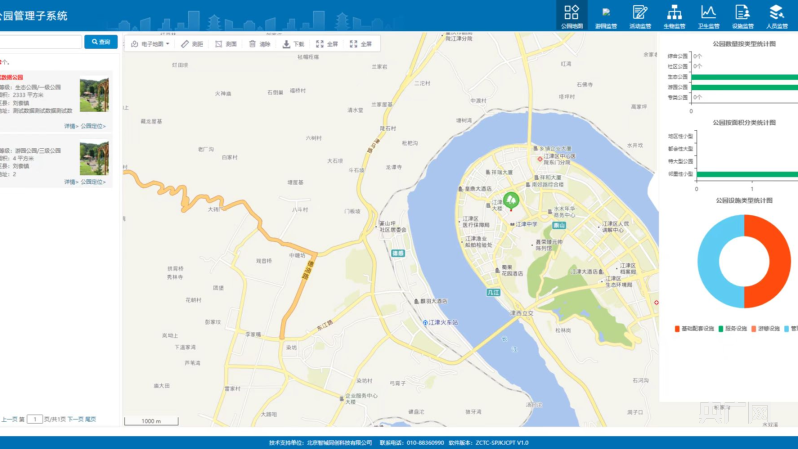This screenshot has width=798, height=449.
Task: Open the 活动监管 activity supervision module
Action: tap(640, 16)
